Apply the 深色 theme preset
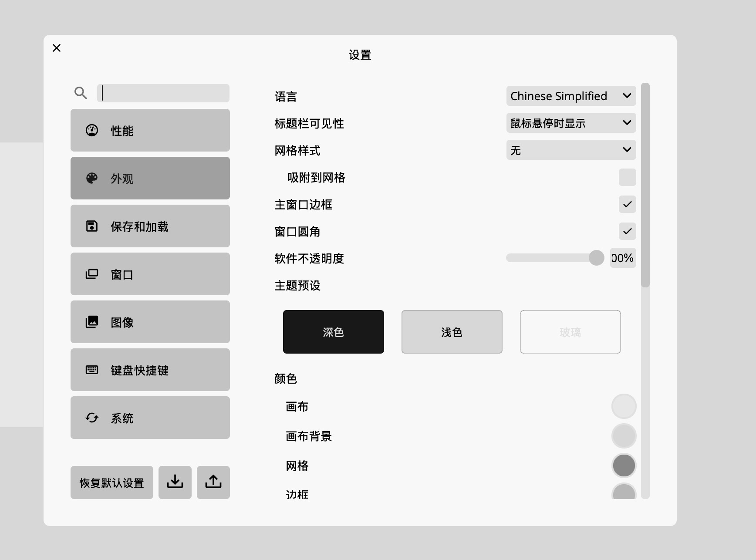Viewport: 756px width, 560px height. [334, 332]
